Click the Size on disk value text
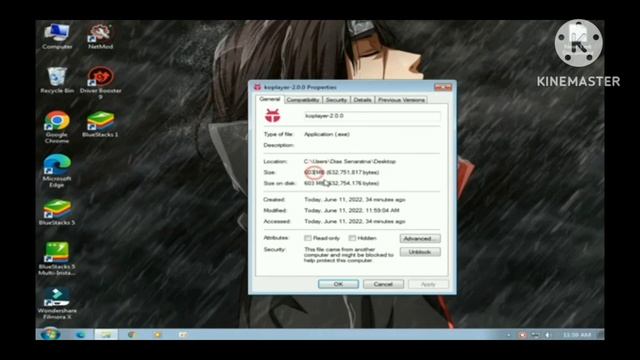The width and height of the screenshot is (640, 360). (342, 183)
